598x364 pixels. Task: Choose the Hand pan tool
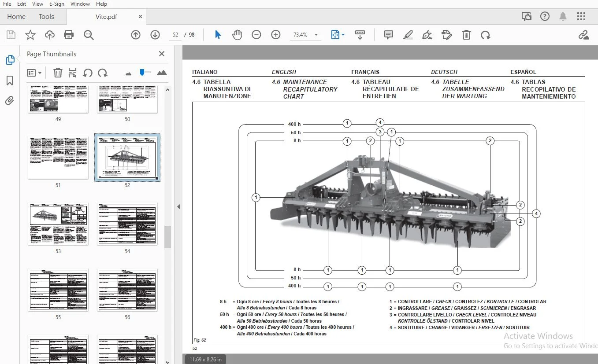(237, 35)
